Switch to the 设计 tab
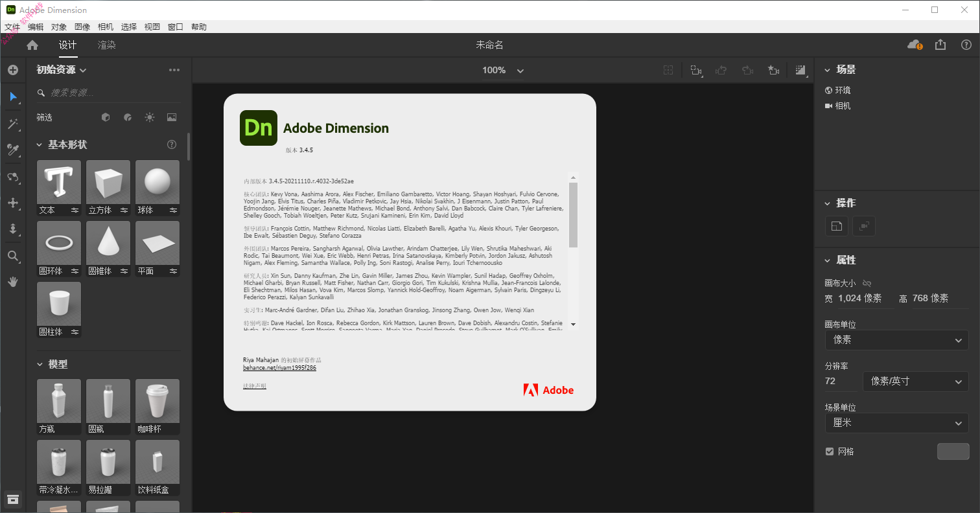Image resolution: width=980 pixels, height=513 pixels. 67,45
